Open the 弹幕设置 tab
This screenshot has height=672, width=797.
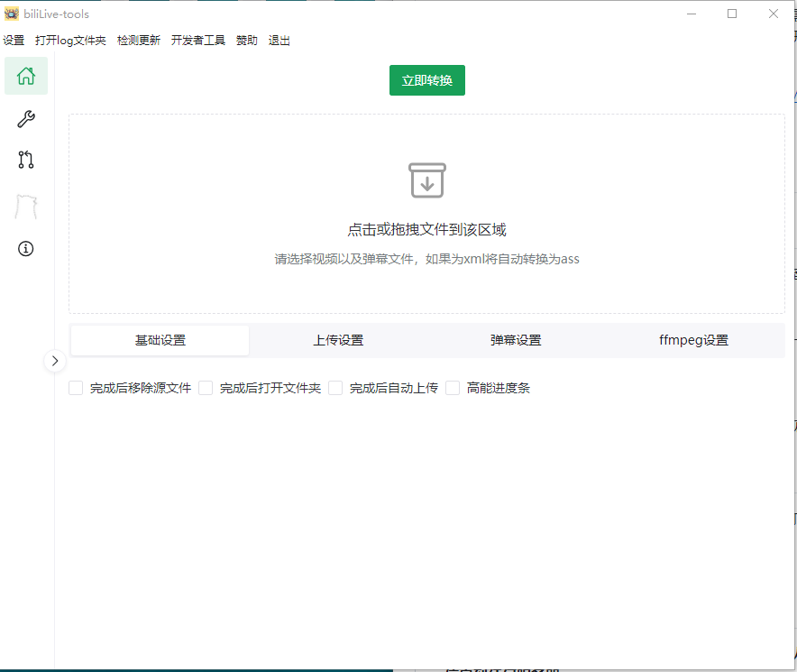(516, 340)
